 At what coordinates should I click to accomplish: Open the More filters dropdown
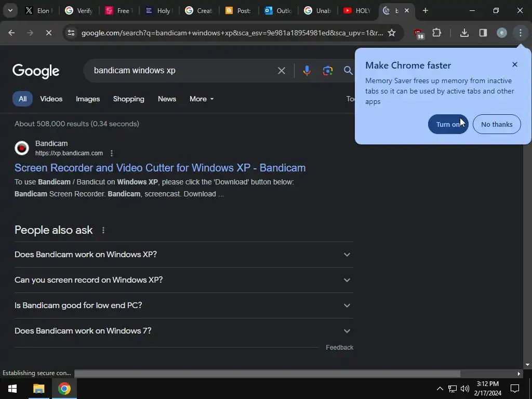[202, 99]
